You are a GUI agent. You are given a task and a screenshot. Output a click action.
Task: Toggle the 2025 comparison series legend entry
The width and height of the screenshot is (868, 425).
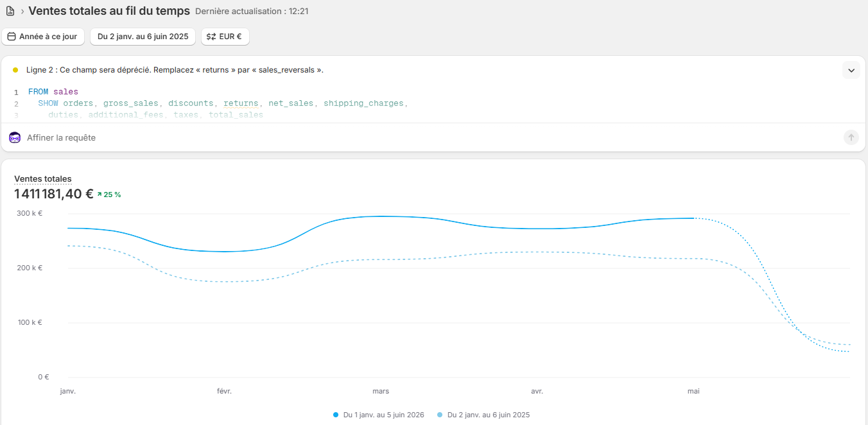483,415
